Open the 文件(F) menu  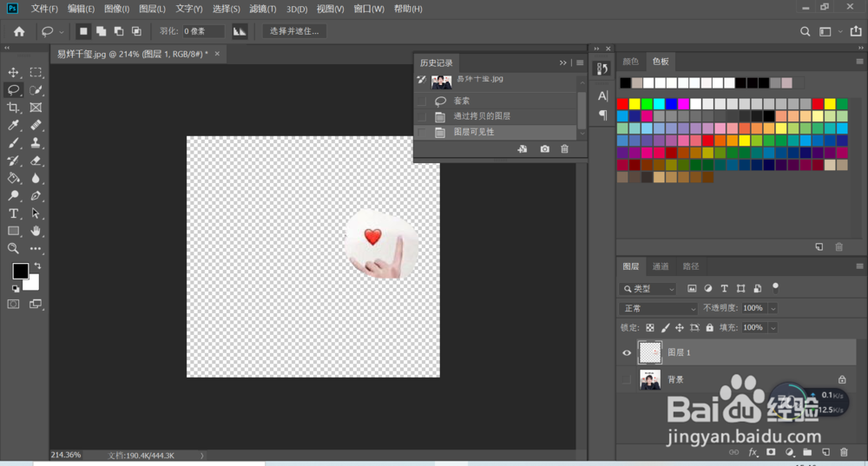(44, 9)
